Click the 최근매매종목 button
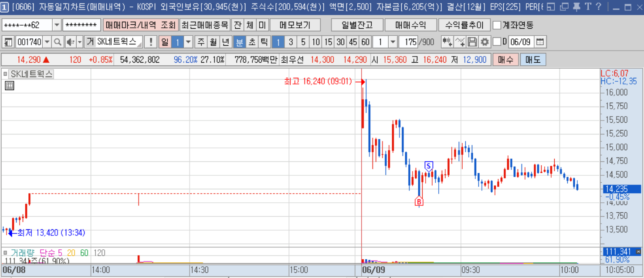This screenshot has height=278, width=644. click(x=205, y=25)
